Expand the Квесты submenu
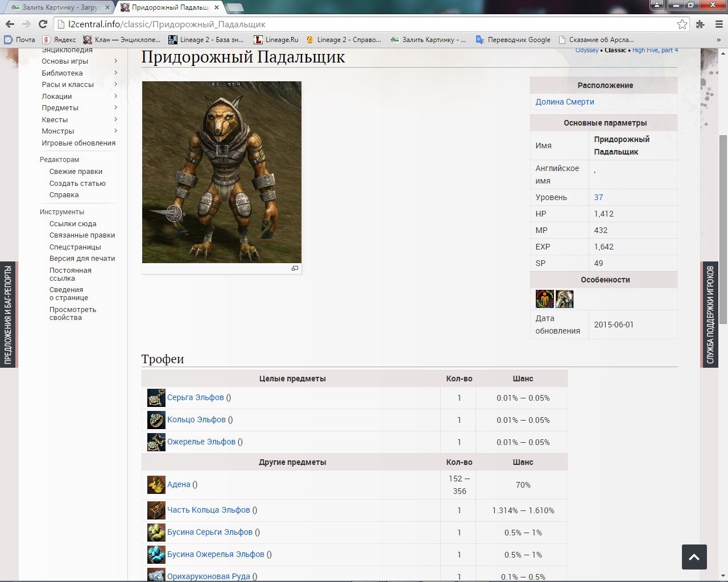The image size is (728, 582). pyautogui.click(x=115, y=119)
